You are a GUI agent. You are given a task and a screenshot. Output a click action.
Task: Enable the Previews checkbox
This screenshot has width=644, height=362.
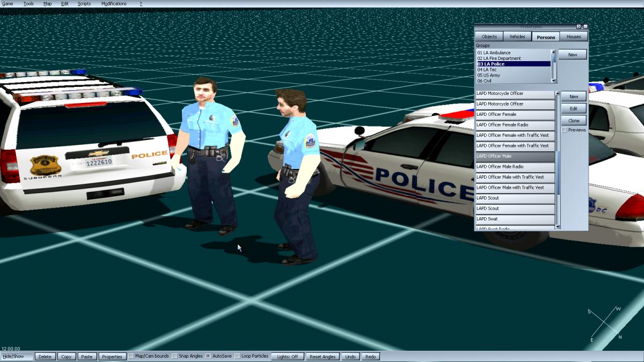point(564,130)
